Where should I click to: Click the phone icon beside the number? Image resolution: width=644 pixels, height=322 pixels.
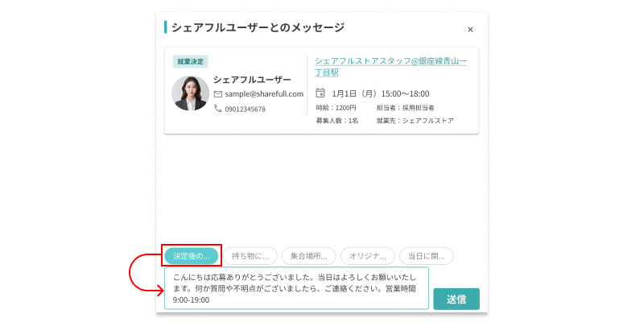click(x=218, y=109)
